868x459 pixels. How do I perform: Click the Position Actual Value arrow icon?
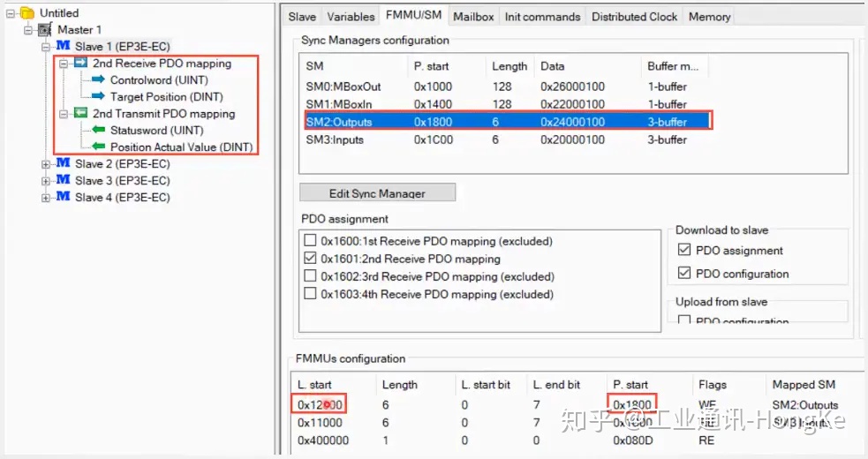(97, 147)
